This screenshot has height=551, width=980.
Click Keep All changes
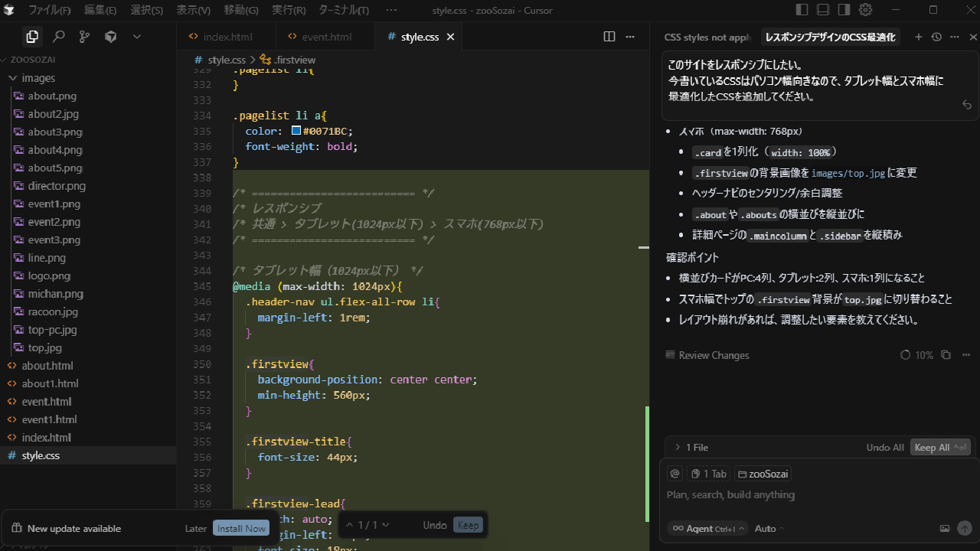pos(941,448)
